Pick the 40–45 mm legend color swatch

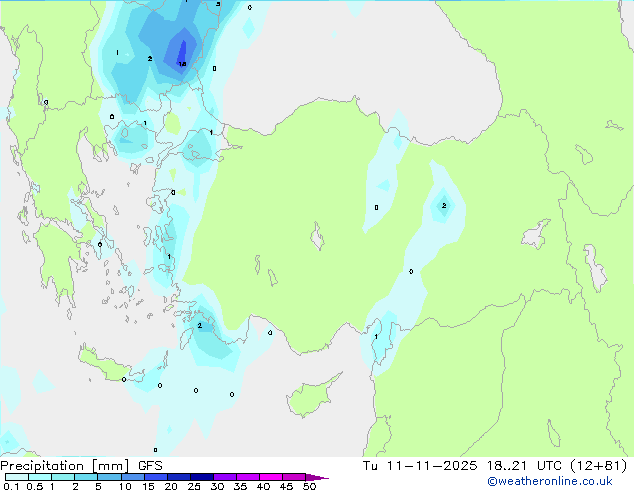click(271, 477)
